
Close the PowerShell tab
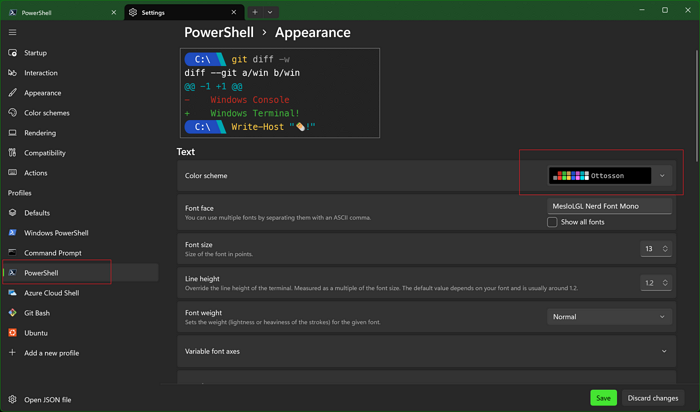[113, 12]
